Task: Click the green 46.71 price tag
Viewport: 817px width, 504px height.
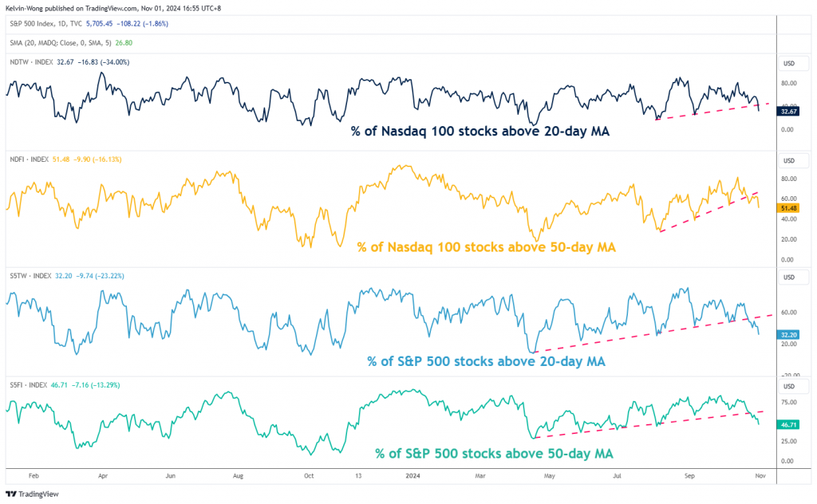Action: [789, 425]
